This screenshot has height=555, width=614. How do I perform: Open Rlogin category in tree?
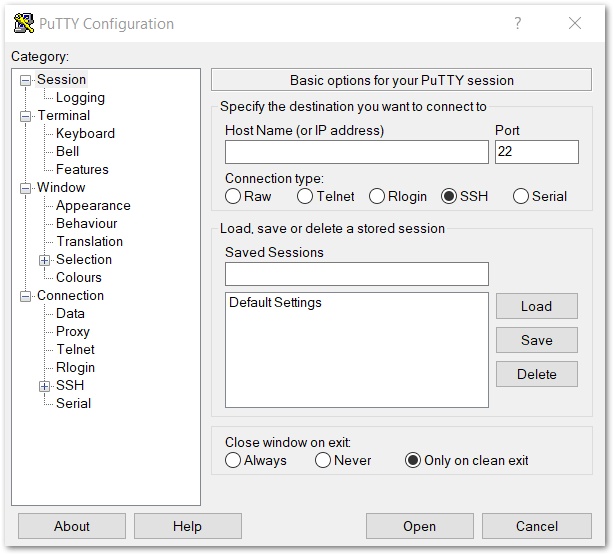point(76,368)
